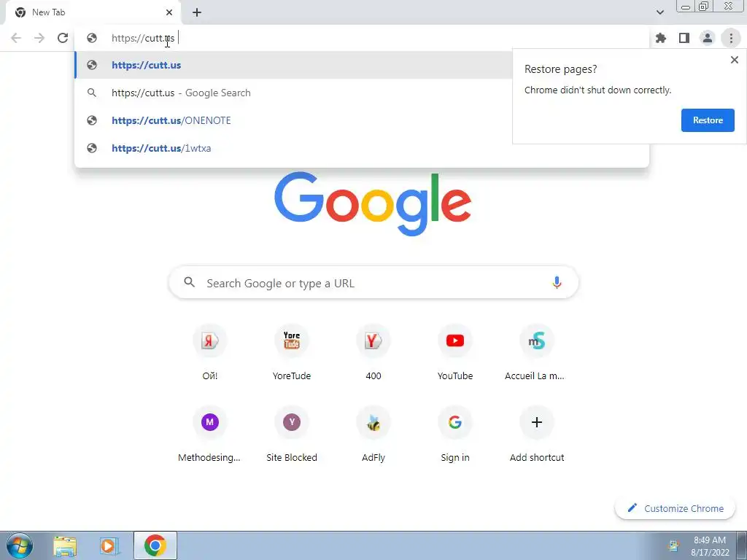Open the YouTube shortcut
Image resolution: width=747 pixels, height=560 pixels.
point(455,354)
